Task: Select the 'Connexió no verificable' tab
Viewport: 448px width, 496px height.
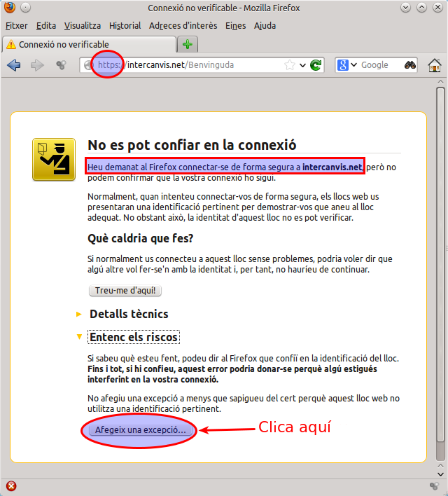Action: 89,44
